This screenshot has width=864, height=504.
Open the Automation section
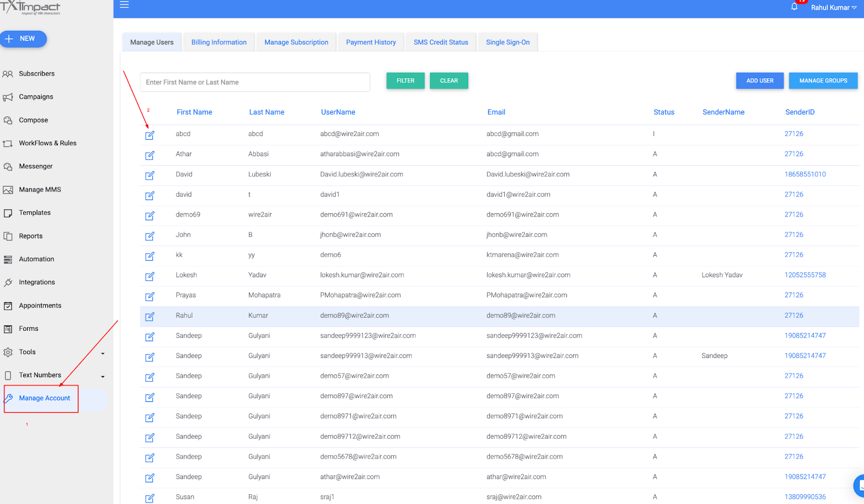(x=36, y=259)
